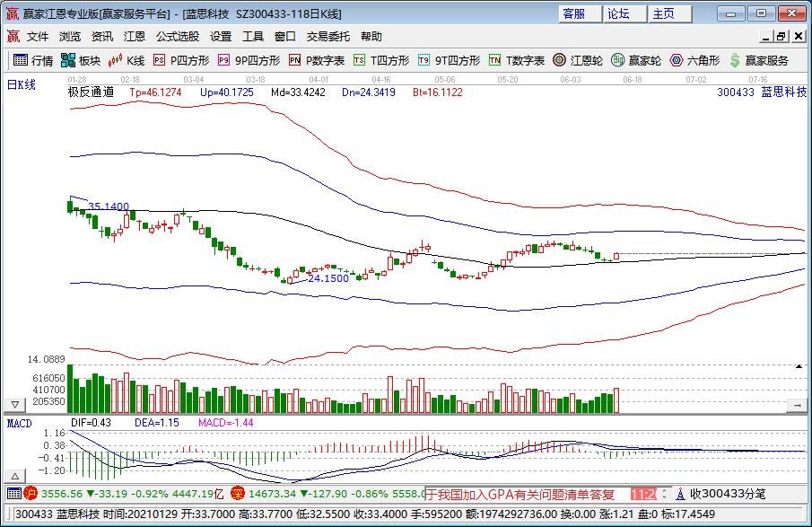Open the 设置 menu
Viewport: 812px width, 527px height.
click(x=221, y=36)
